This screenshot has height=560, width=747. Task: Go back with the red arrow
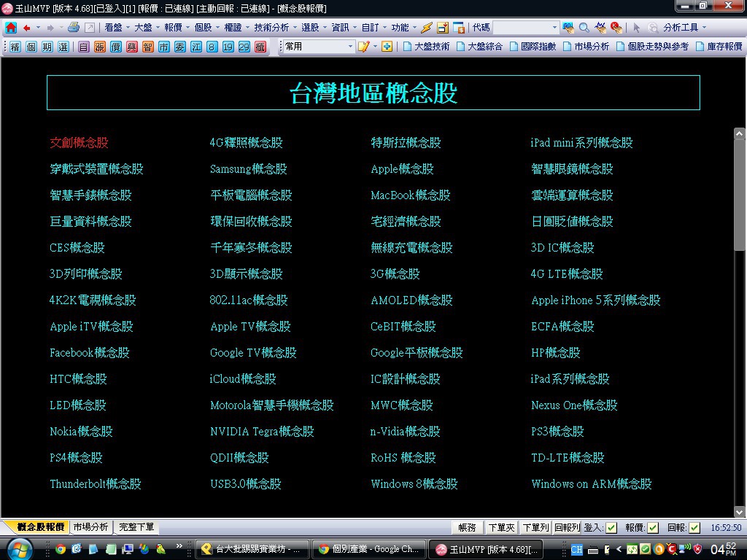27,28
